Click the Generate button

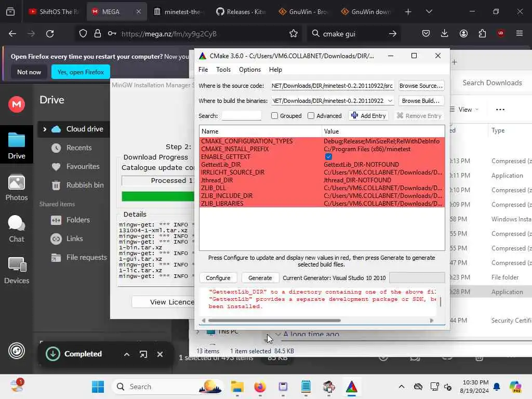[x=260, y=278]
